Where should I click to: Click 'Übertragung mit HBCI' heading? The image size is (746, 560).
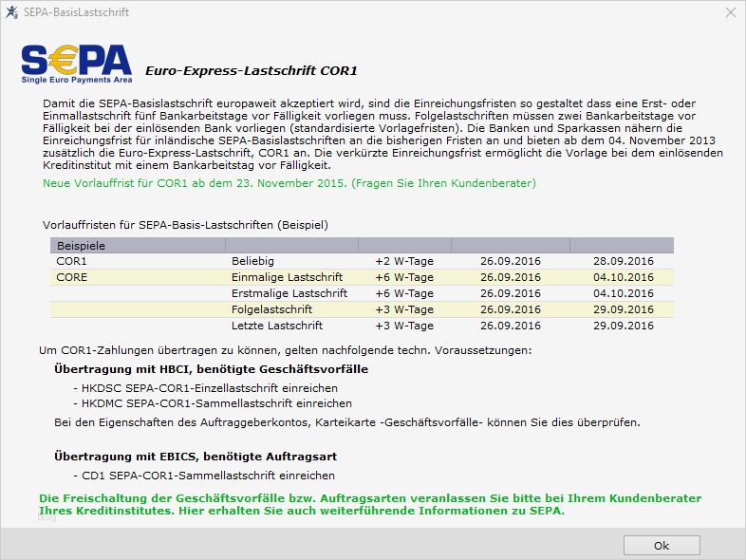(212, 369)
